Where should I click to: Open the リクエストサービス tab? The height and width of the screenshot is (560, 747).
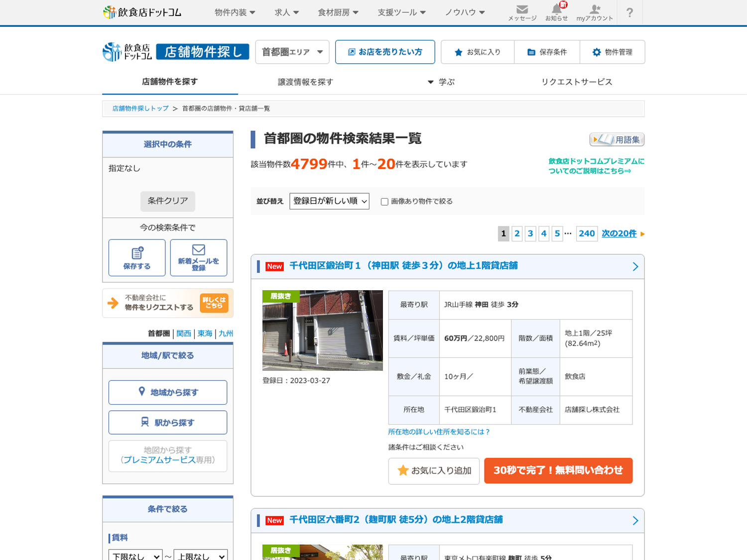(577, 82)
